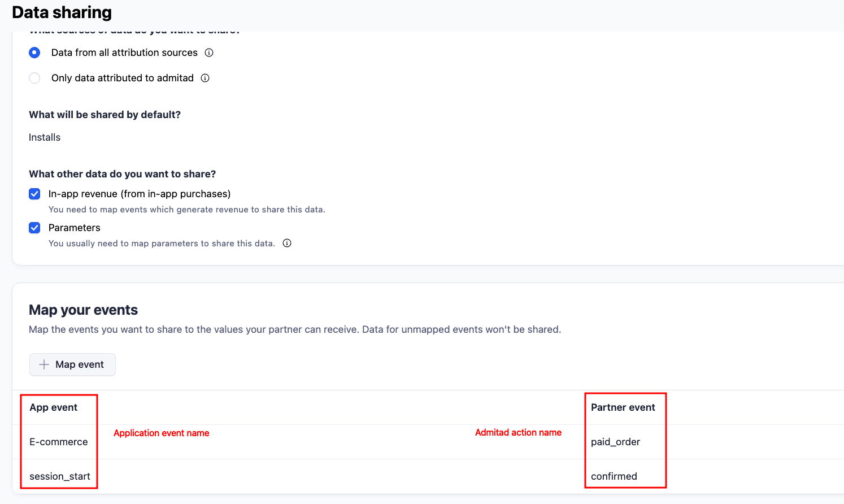This screenshot has height=504, width=844.
Task: Click the Data sharing page title
Action: pos(62,12)
